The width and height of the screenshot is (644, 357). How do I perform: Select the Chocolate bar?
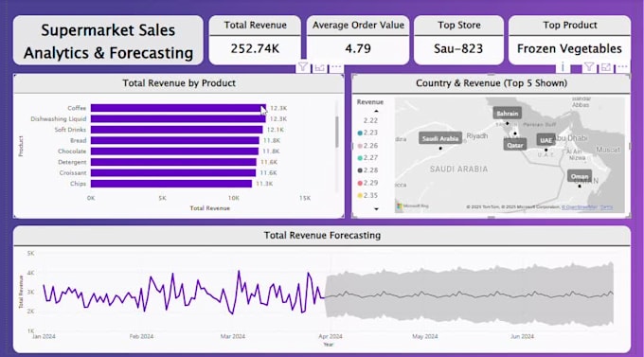coord(174,152)
